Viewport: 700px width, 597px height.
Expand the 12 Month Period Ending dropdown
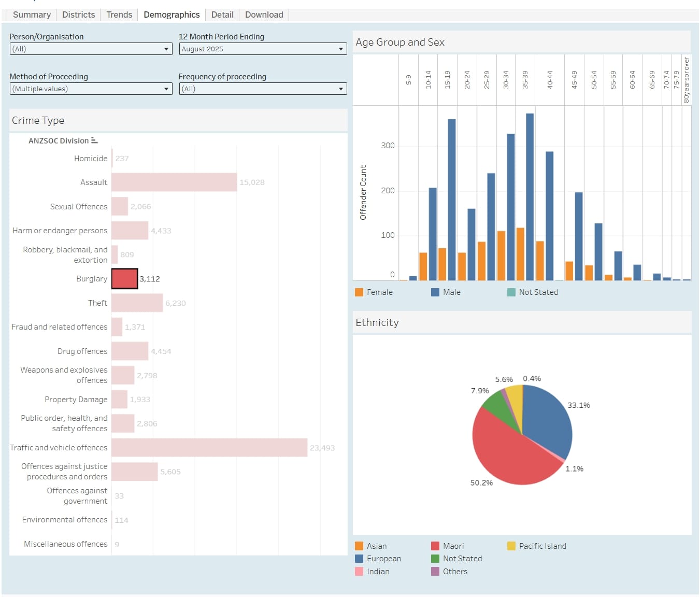pos(263,49)
